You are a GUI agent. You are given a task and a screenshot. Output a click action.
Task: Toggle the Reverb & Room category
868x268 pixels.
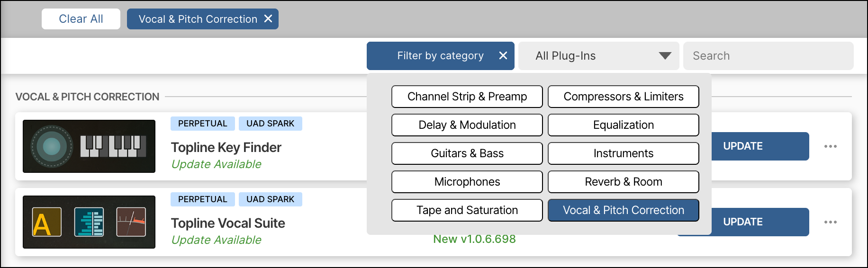624,182
